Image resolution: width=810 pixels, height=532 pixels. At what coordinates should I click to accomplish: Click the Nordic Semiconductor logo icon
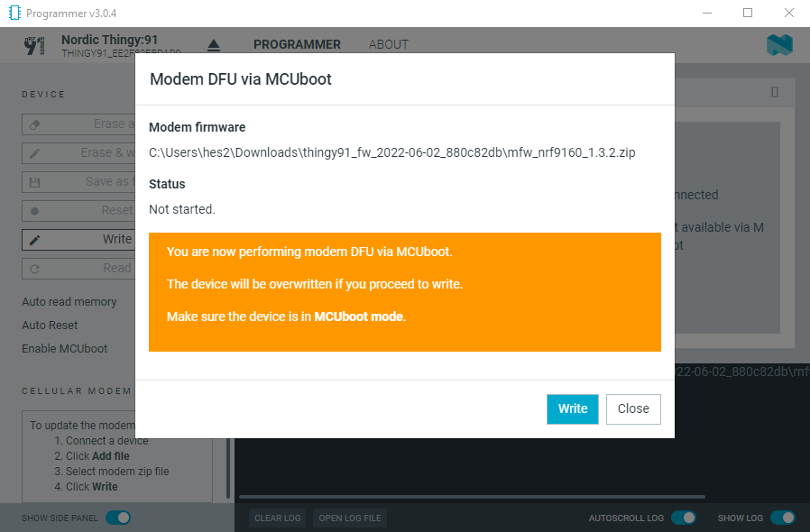[779, 45]
